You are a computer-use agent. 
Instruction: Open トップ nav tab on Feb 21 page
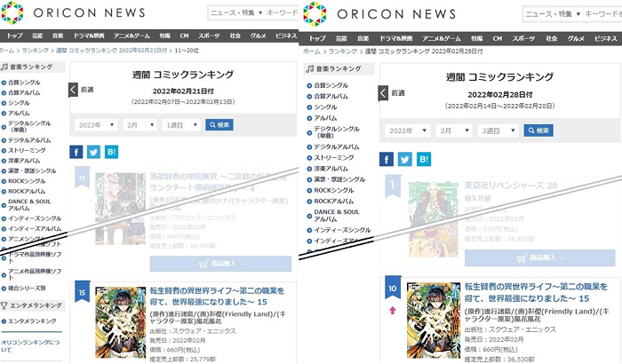(x=15, y=36)
